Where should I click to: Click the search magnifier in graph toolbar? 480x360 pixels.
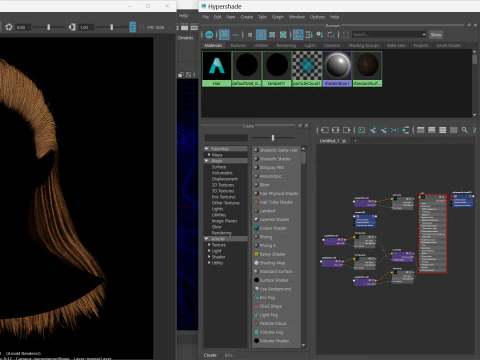click(464, 130)
